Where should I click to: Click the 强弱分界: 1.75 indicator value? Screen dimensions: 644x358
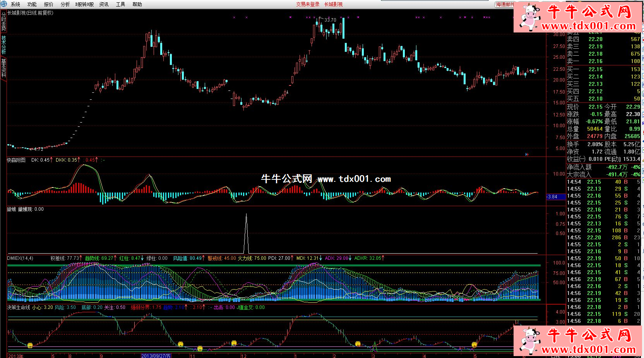coord(146,307)
